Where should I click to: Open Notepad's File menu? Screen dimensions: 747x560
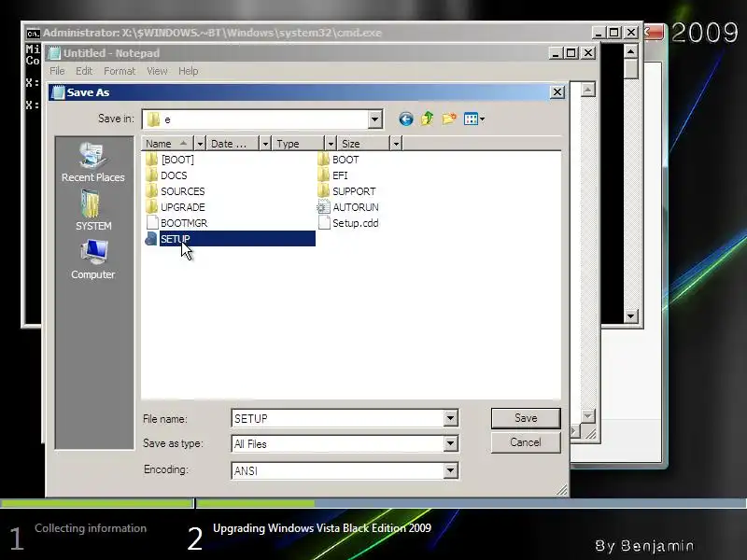coord(57,71)
